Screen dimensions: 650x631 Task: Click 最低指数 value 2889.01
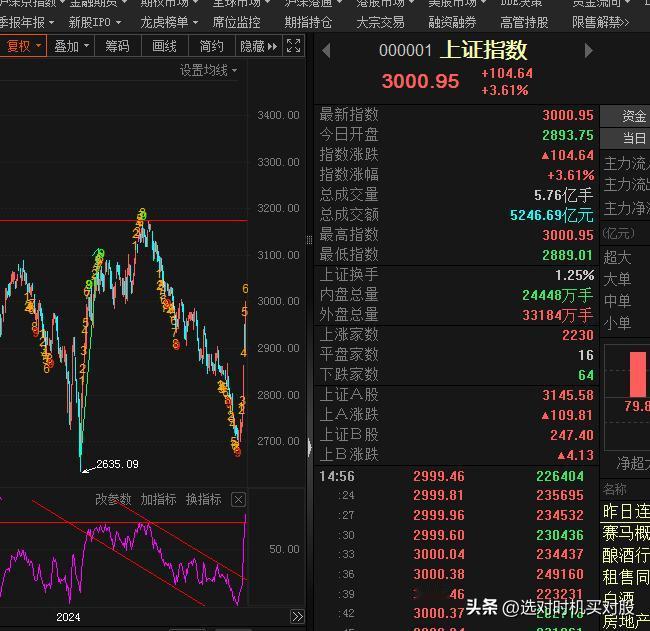click(567, 255)
